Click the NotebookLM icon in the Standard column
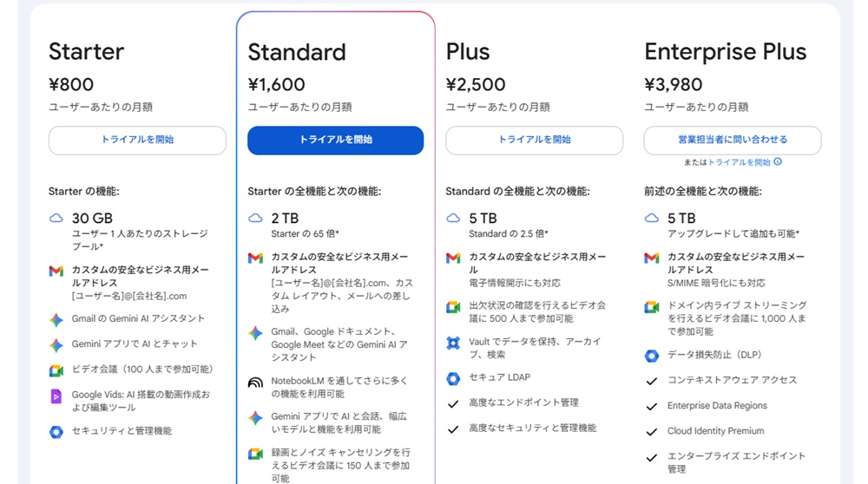The width and height of the screenshot is (868, 484). pyautogui.click(x=255, y=382)
